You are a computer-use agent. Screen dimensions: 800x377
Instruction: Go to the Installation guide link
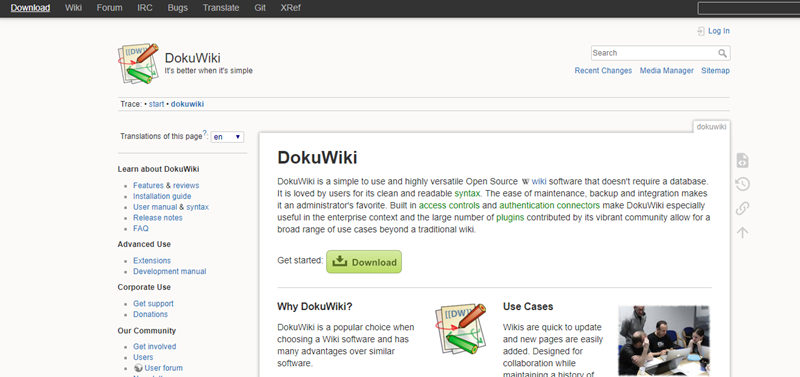tap(162, 196)
